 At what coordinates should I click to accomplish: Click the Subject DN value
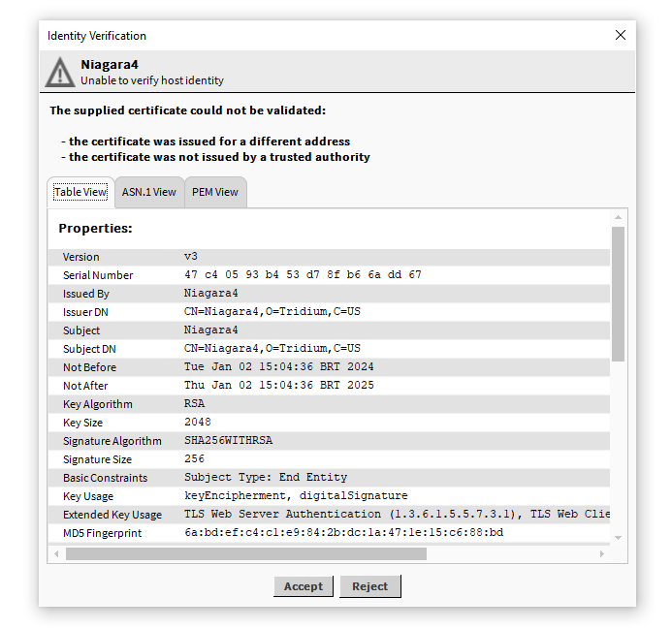coord(272,348)
